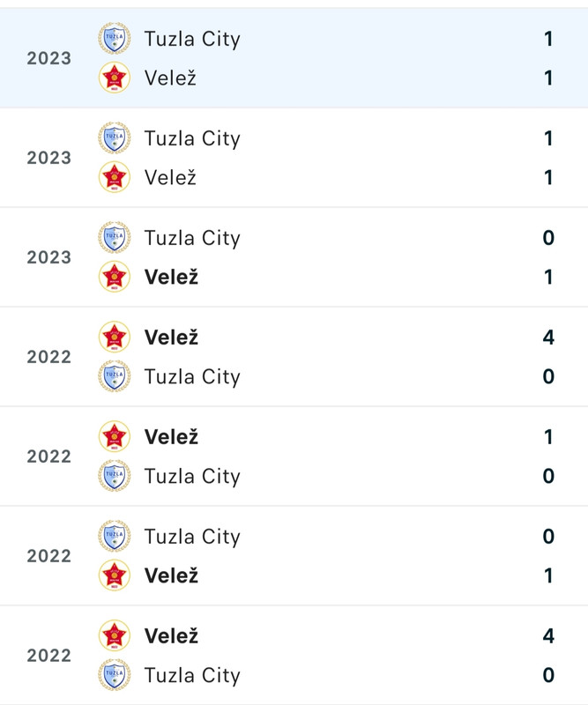Open bold Velež name in 2022 1–0 match

pos(171,436)
